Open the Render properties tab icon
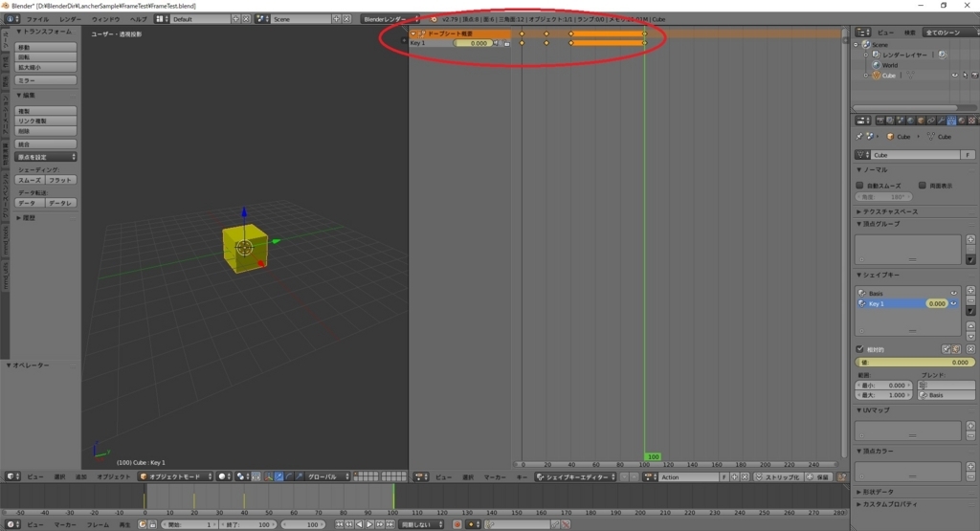The width and height of the screenshot is (980, 531). [880, 121]
